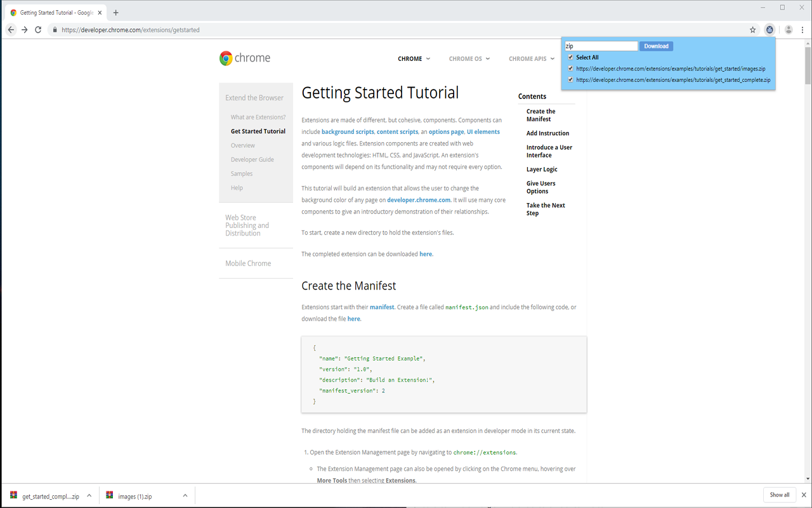Open What are Extensions? sidebar item
Viewport: 812px width, 508px height.
[x=258, y=117]
